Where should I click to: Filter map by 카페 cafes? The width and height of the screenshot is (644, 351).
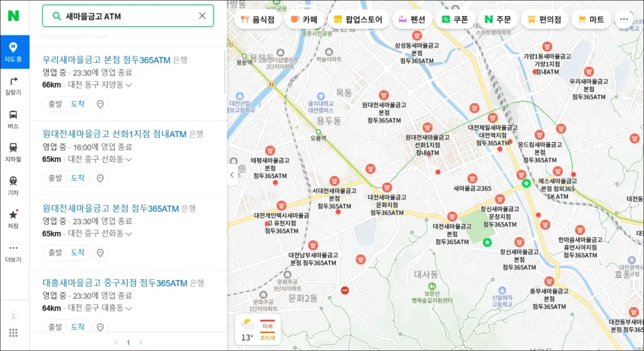tap(304, 19)
